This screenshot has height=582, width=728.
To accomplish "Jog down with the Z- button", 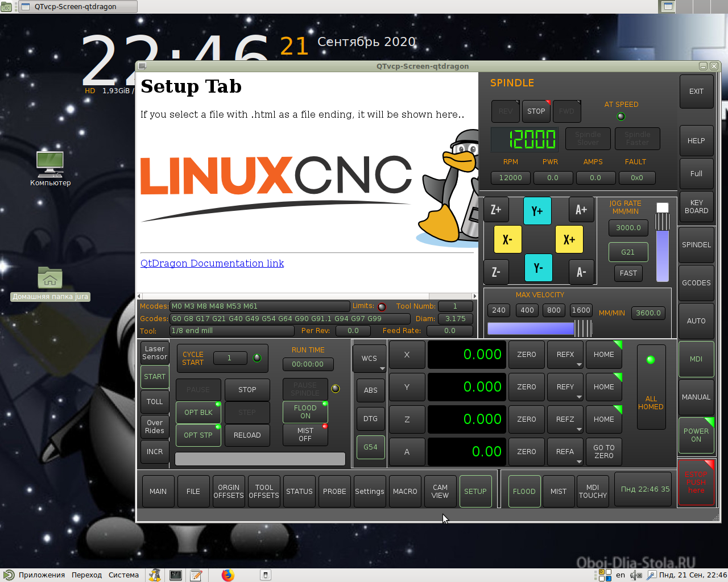I will (496, 272).
